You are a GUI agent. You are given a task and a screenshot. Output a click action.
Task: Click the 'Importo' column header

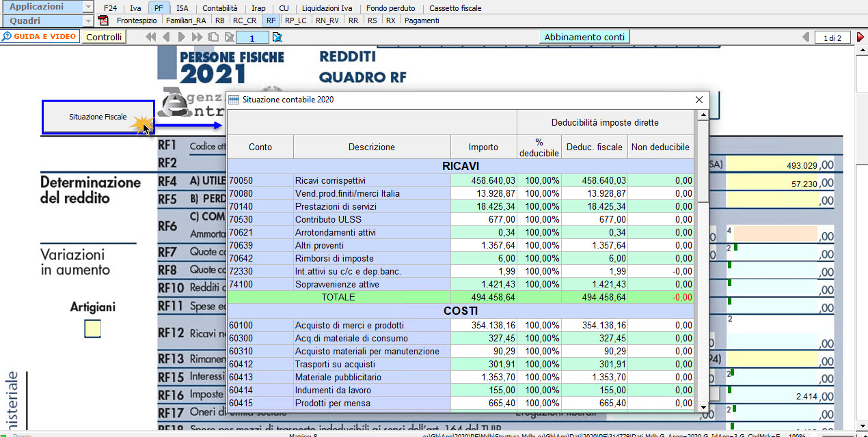point(483,147)
